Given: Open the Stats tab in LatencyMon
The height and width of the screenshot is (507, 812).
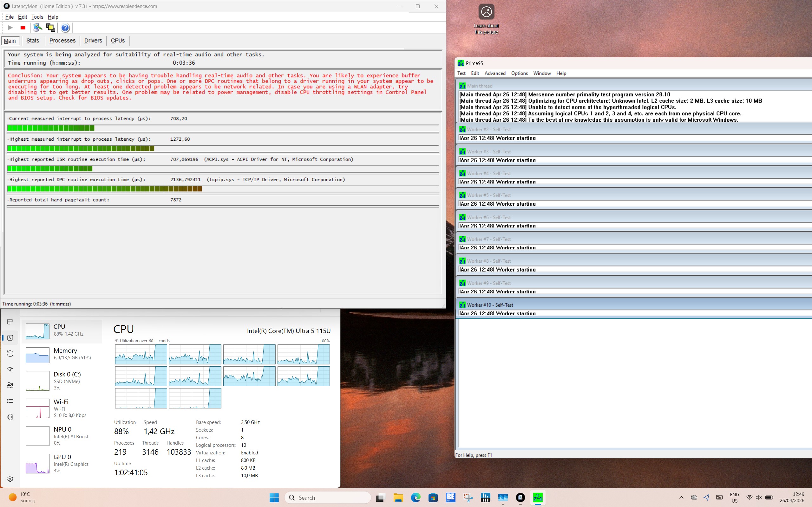Looking at the screenshot, I should (x=33, y=41).
